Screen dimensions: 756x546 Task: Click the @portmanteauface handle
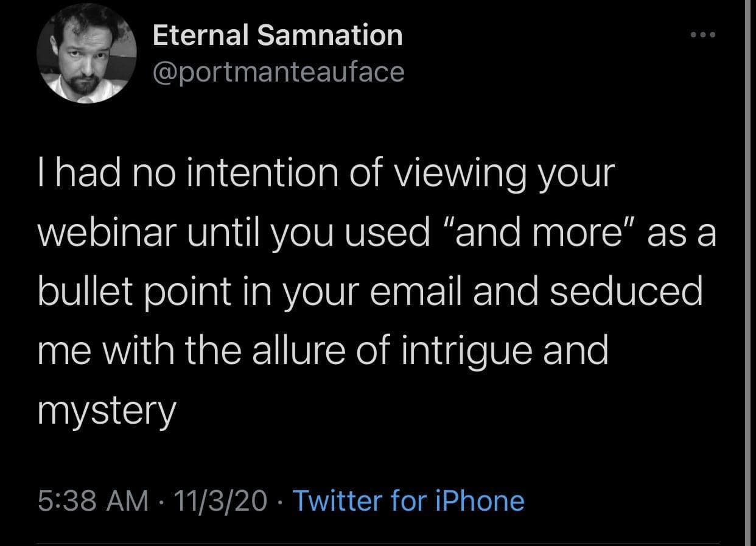point(278,72)
